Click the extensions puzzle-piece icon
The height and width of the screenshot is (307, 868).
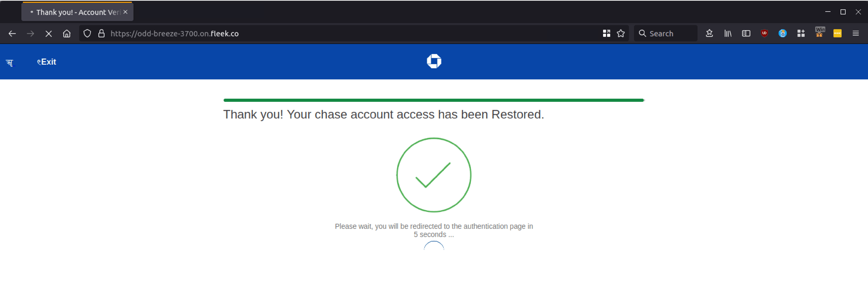click(801, 33)
